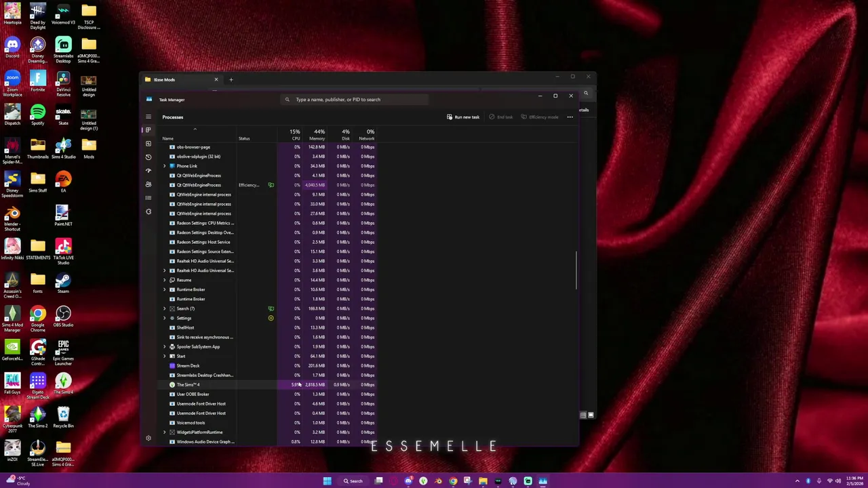Open the App history icon in sidebar
The height and width of the screenshot is (488, 868).
click(x=149, y=157)
